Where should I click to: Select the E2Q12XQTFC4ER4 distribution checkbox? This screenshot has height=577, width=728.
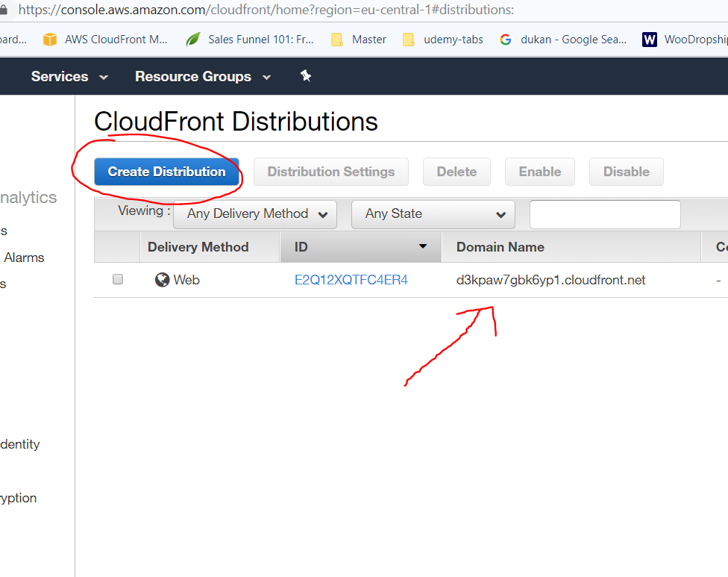tap(118, 279)
